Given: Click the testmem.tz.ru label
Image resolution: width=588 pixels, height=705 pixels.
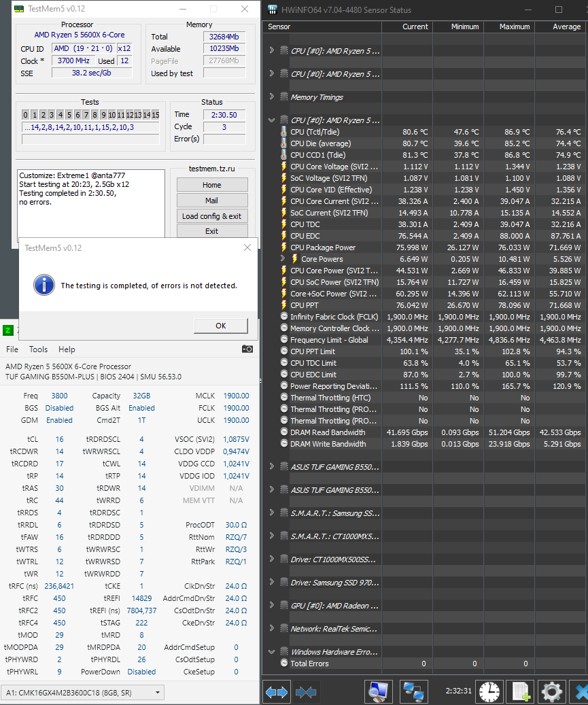Looking at the screenshot, I should (211, 169).
